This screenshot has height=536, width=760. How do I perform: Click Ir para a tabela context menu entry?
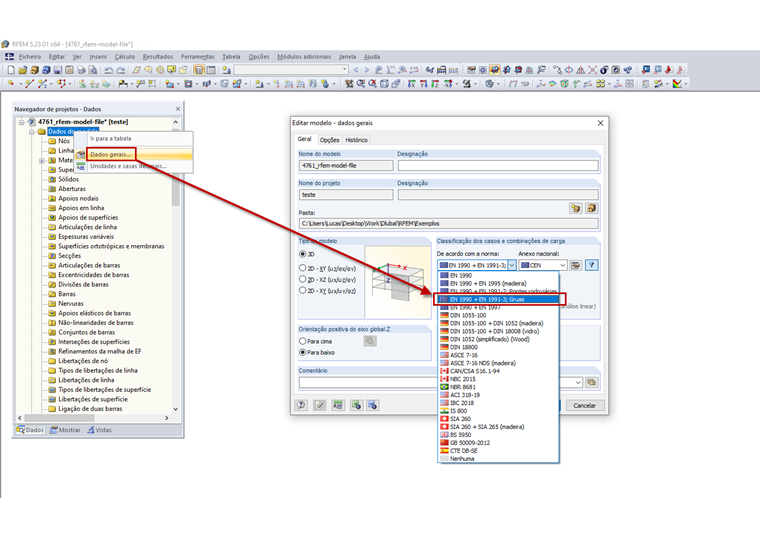pyautogui.click(x=111, y=139)
